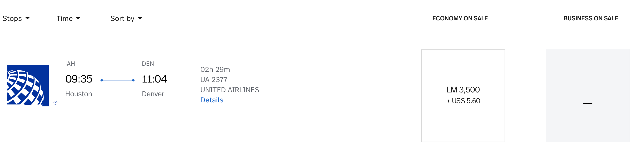Select the Business On Sale column header
This screenshot has width=644, height=150.
(591, 18)
